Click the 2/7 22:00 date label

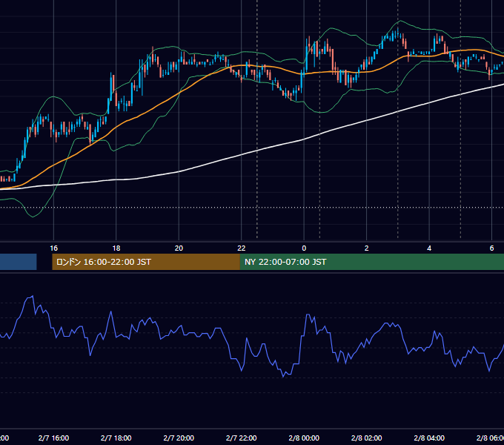(x=242, y=438)
